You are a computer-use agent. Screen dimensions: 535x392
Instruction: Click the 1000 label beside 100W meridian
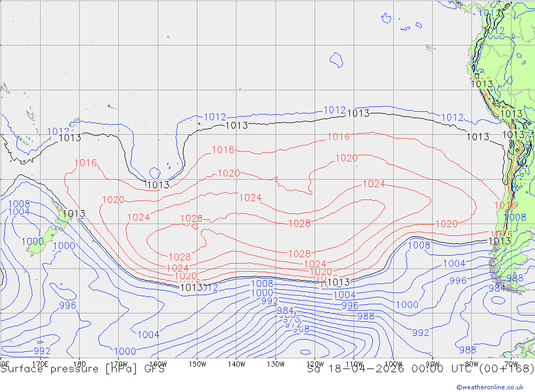coord(407,305)
